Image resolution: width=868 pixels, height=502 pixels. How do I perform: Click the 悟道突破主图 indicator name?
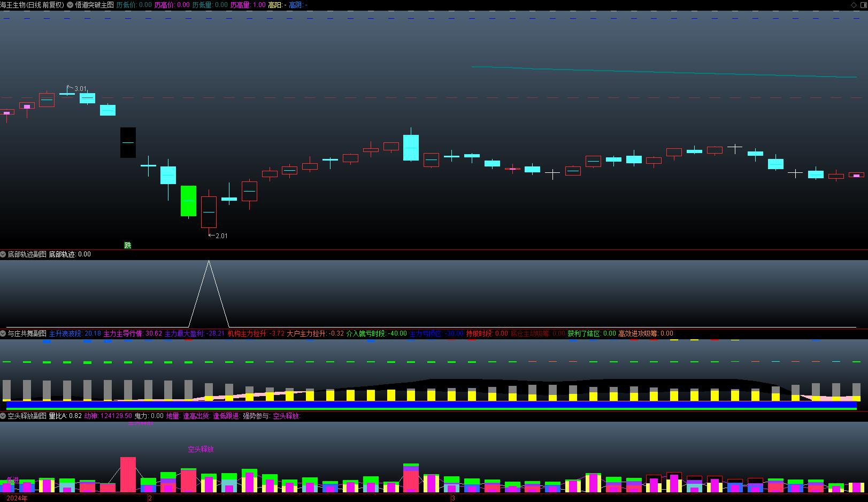pos(94,5)
